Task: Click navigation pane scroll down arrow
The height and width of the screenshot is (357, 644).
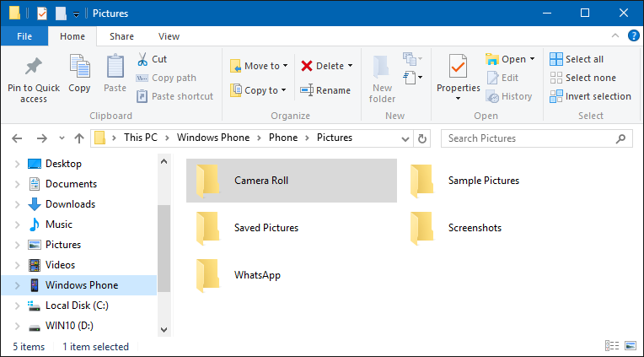Action: tap(164, 329)
